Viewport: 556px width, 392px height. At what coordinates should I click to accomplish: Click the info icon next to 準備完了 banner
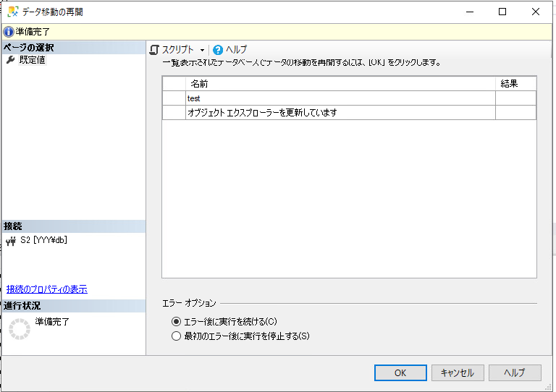point(9,32)
